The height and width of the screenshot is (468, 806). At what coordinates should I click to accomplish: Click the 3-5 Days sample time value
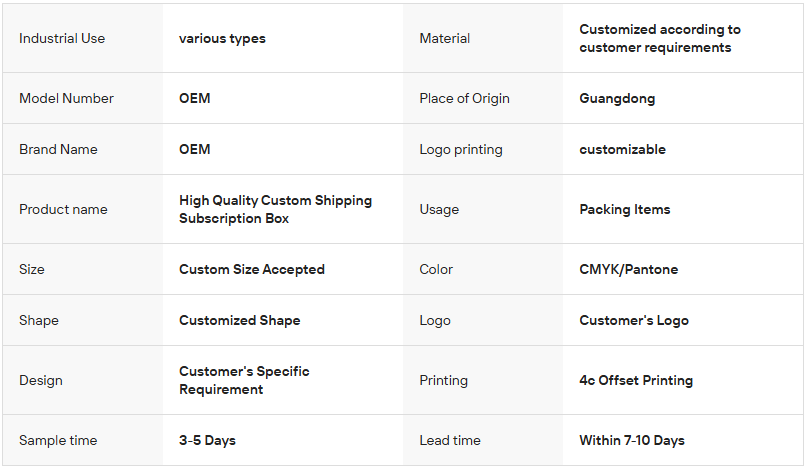(x=207, y=440)
